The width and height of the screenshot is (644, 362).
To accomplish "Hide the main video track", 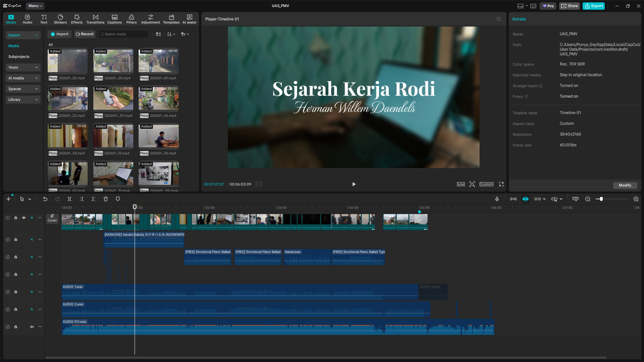I will tap(24, 218).
